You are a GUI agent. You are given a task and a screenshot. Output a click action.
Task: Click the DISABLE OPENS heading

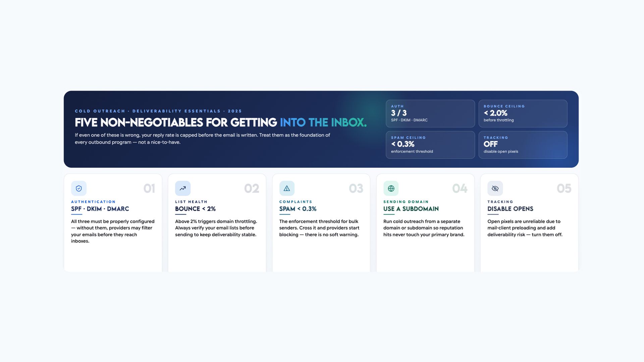click(510, 209)
